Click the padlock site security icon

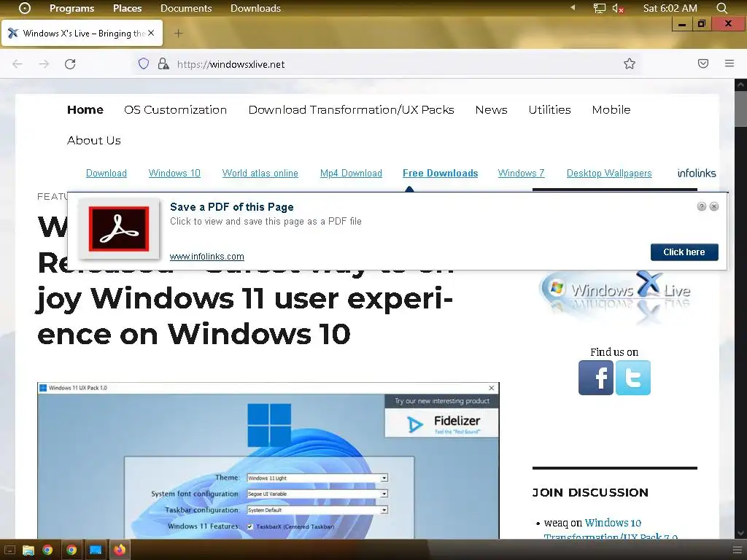tap(163, 64)
